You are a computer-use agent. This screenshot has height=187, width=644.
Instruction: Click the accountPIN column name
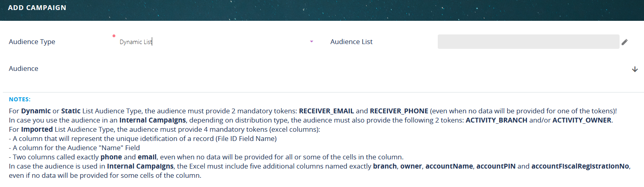point(496,166)
